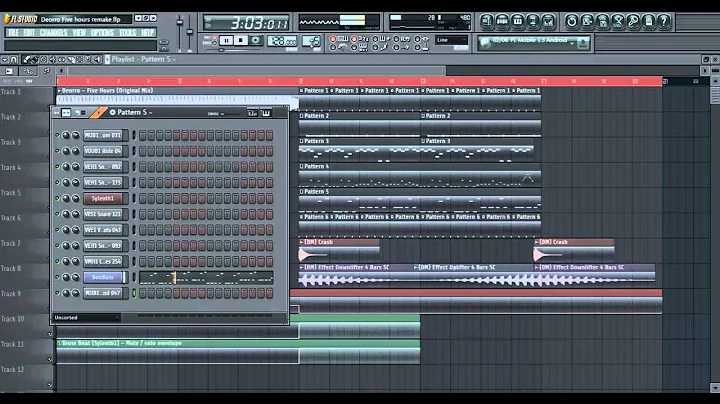720x404 pixels.
Task: Click the VES1 Snare 121 channel button
Action: click(103, 214)
